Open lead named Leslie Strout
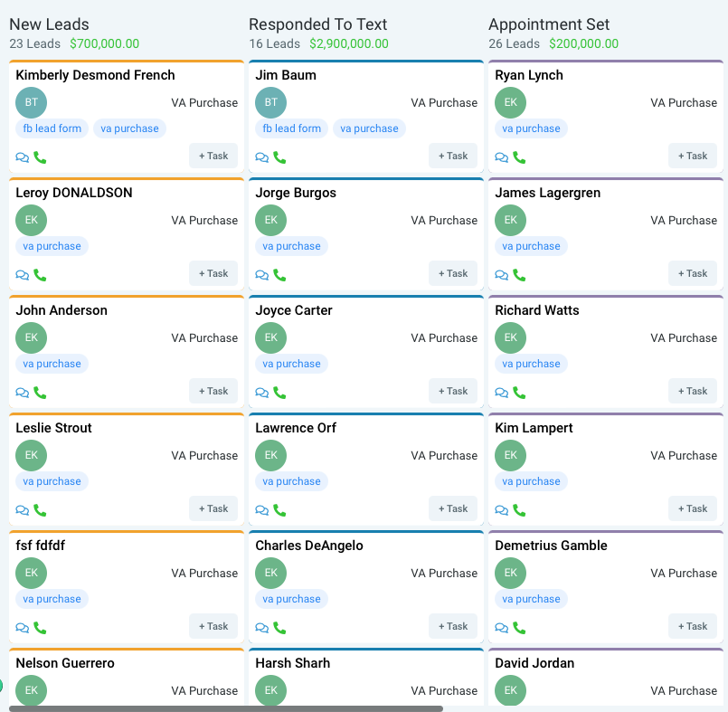 pyautogui.click(x=54, y=428)
